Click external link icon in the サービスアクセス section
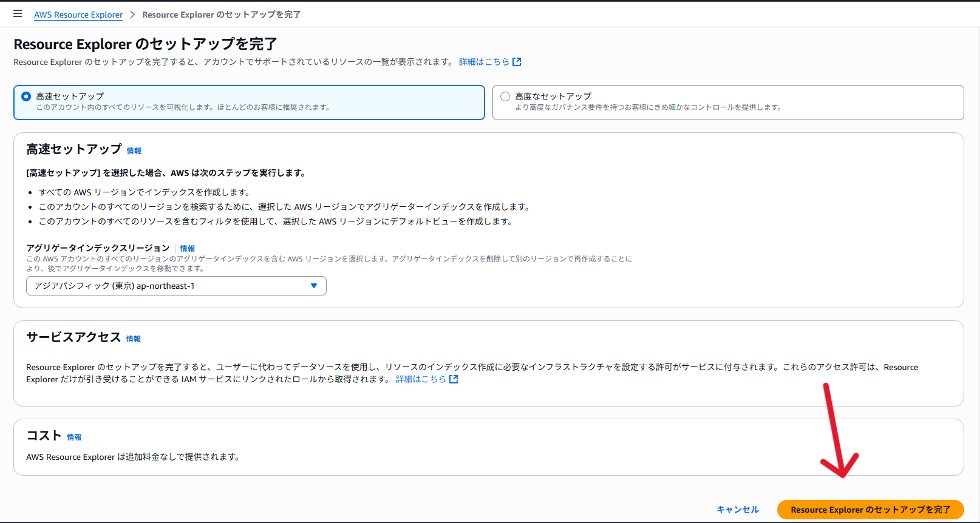 click(x=454, y=379)
